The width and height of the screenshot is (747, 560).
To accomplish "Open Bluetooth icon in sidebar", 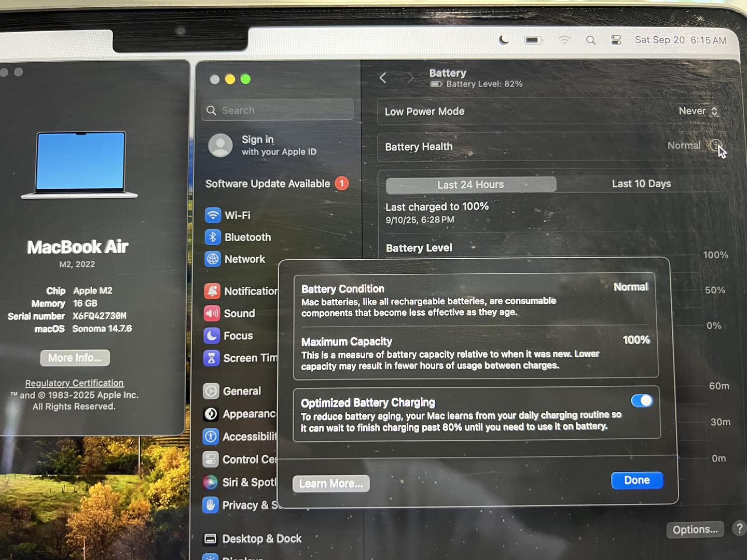I will coord(213,237).
